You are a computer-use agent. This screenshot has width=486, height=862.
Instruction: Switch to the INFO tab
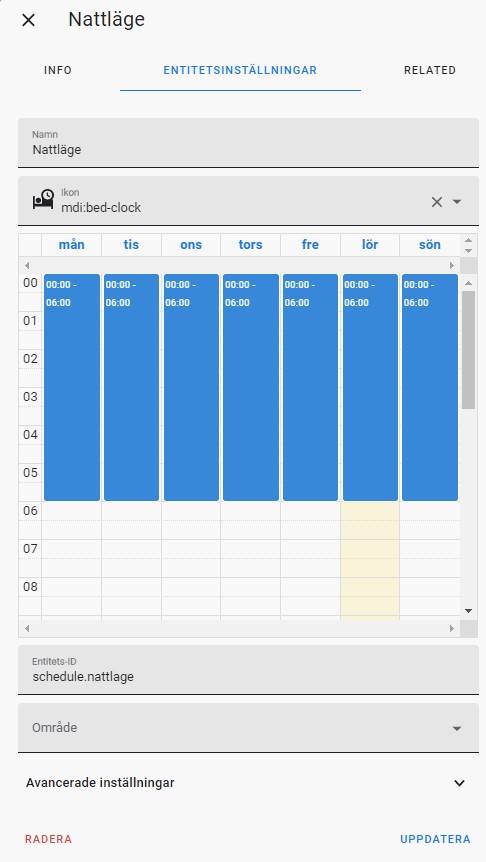[x=58, y=70]
